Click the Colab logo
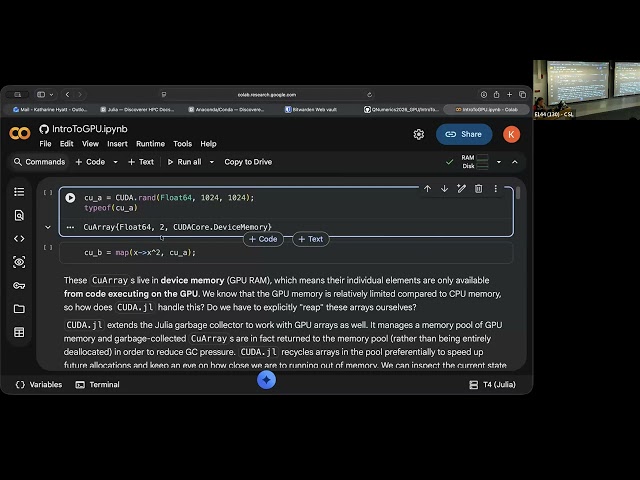640x480 pixels. [20, 133]
